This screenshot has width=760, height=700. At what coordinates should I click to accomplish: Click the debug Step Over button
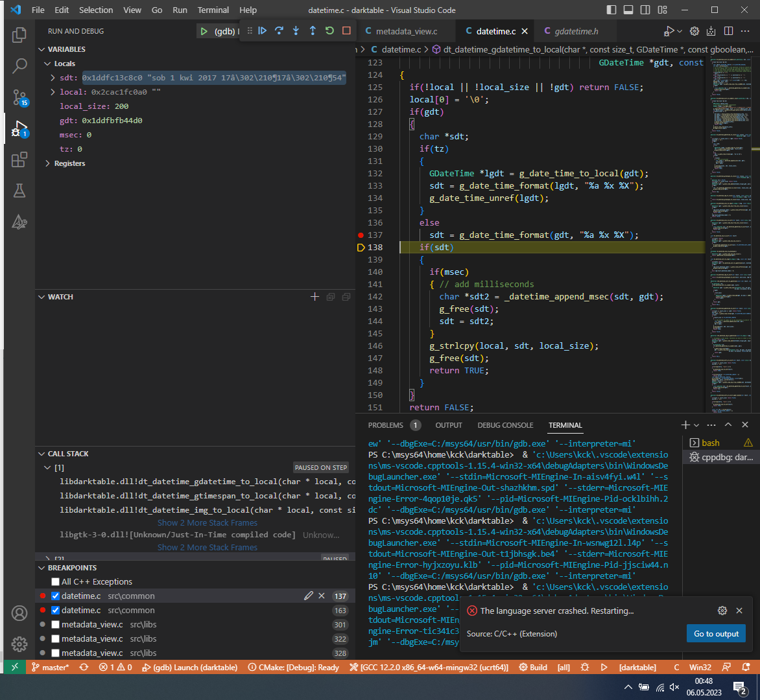point(279,30)
